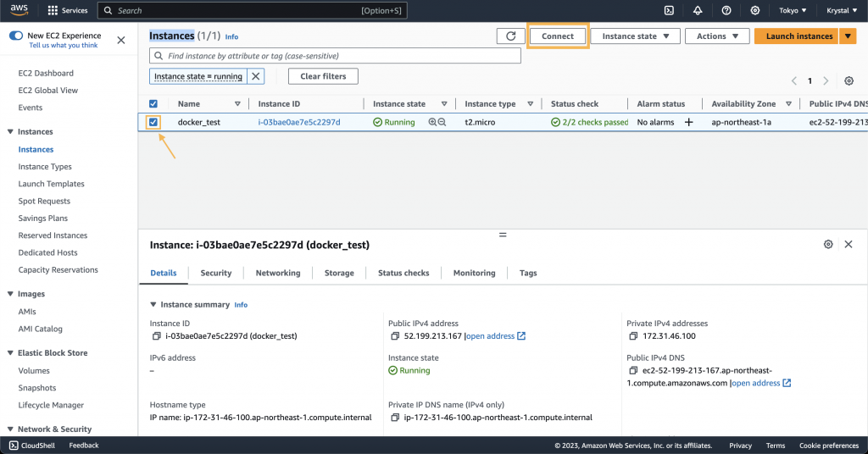Open console settings gear in top bar
The image size is (868, 454).
(x=755, y=10)
